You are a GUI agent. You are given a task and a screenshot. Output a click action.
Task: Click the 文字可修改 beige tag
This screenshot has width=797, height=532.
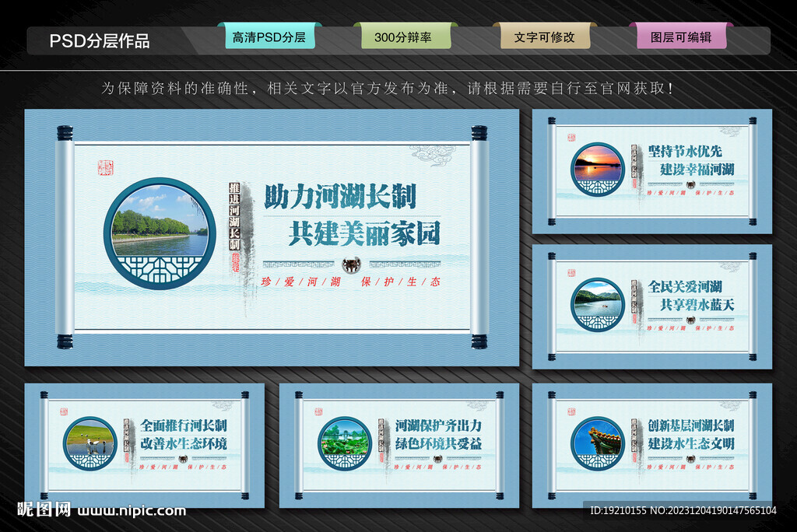(x=545, y=37)
